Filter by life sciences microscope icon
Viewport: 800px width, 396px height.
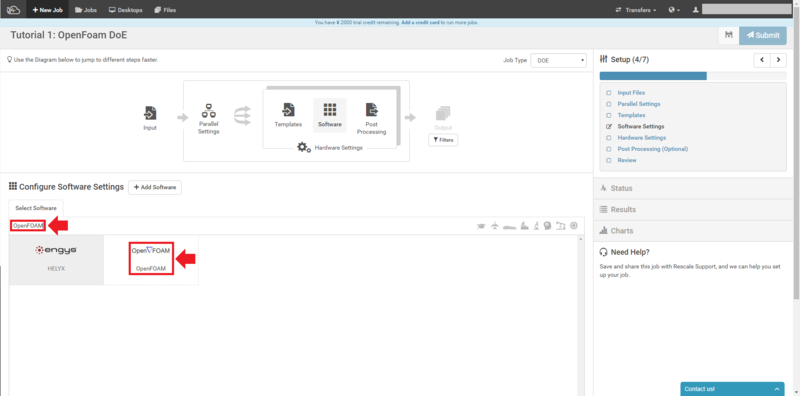point(537,226)
